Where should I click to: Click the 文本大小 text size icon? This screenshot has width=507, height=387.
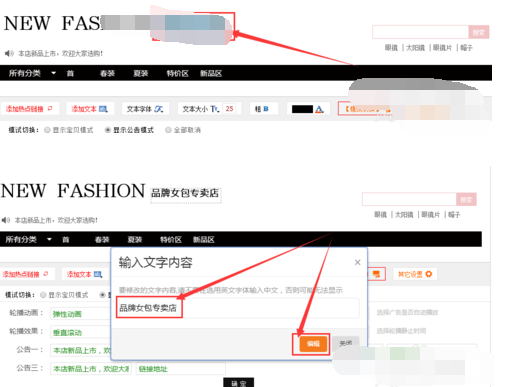214,109
